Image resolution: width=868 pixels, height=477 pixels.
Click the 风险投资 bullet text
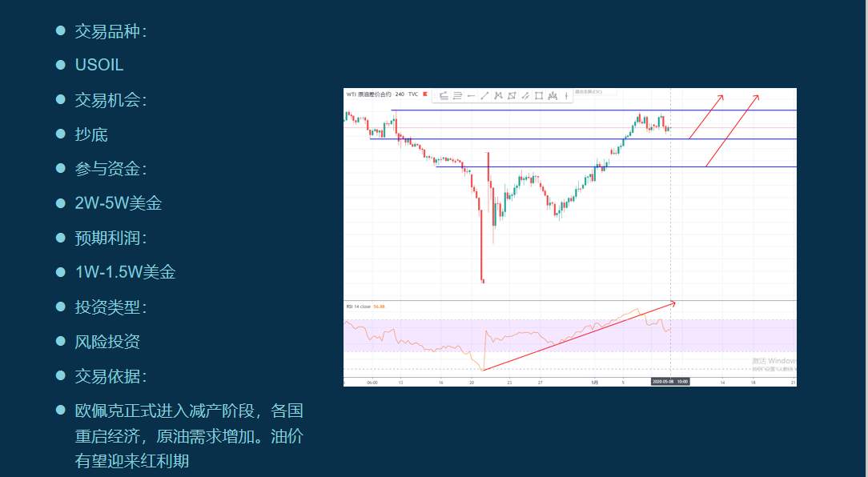[107, 342]
